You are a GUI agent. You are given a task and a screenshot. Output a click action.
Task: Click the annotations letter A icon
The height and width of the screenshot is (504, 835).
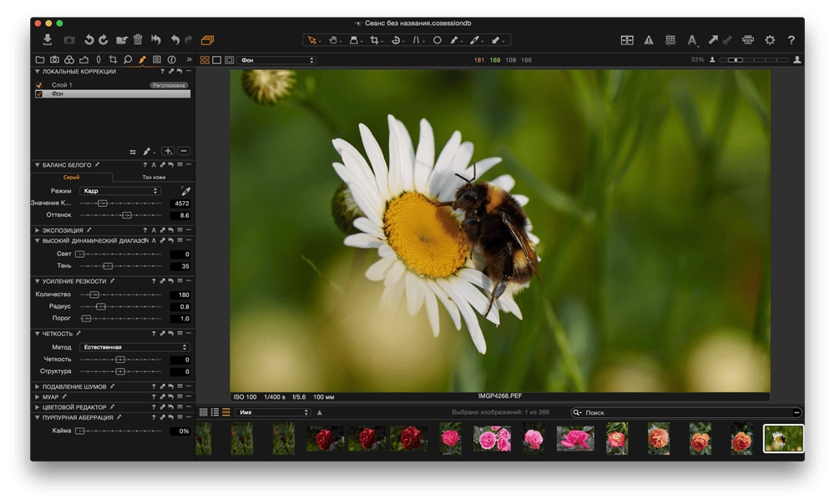pyautogui.click(x=691, y=40)
